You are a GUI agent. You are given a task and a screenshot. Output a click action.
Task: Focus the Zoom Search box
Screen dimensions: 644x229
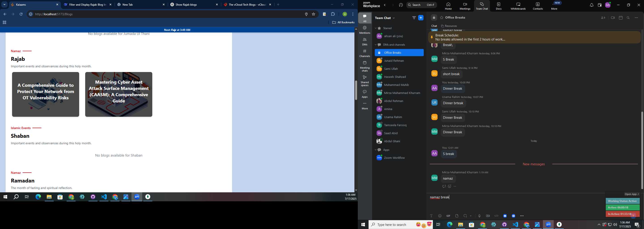tap(422, 5)
